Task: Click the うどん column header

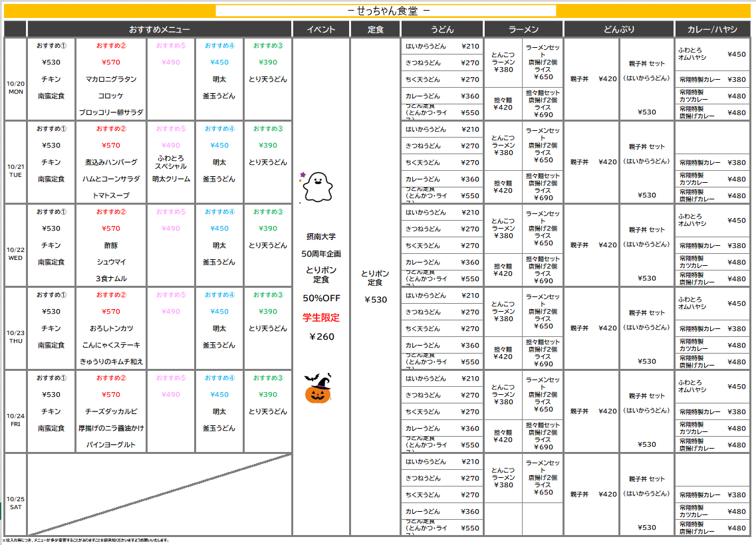Action: (x=442, y=29)
